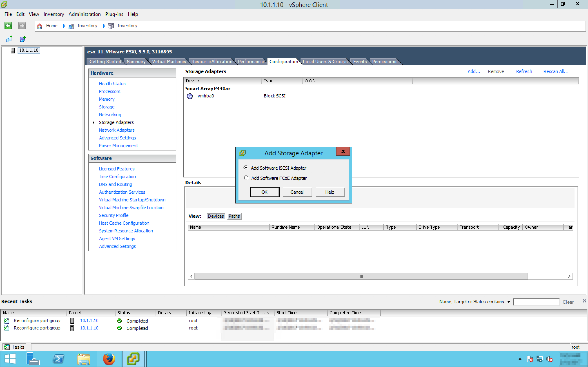
Task: Switch to the Performance tab
Action: click(x=251, y=62)
